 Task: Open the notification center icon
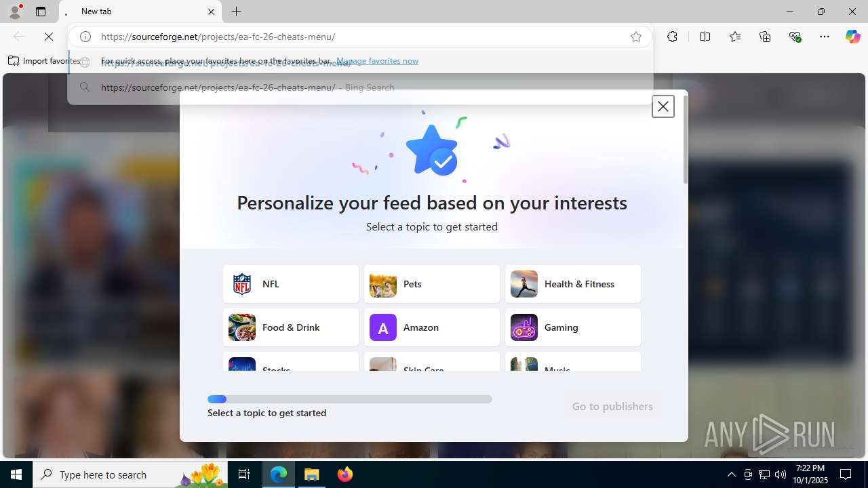coord(846,474)
